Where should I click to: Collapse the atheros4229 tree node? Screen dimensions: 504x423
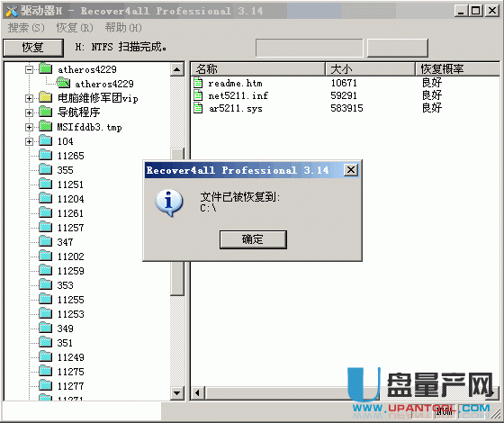click(29, 69)
